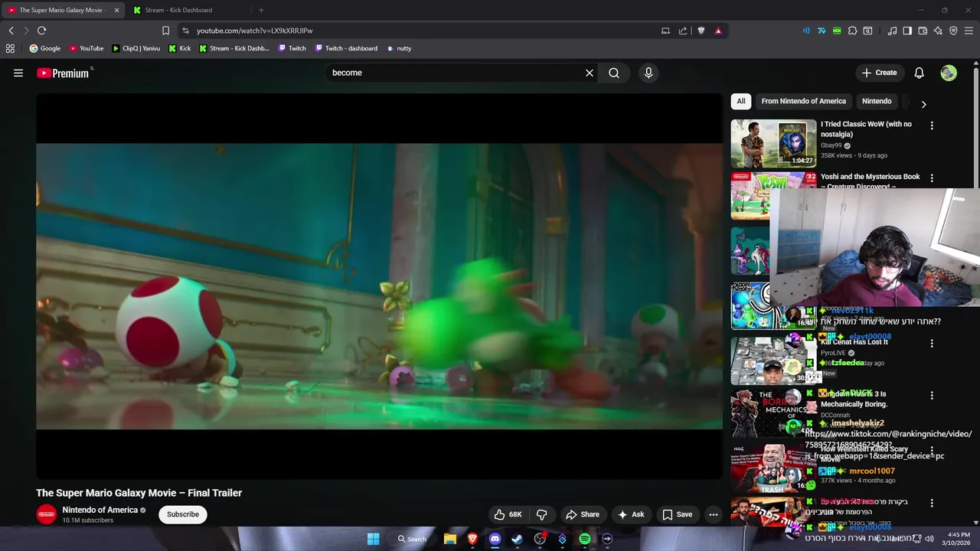Open the media control music note

892,31
